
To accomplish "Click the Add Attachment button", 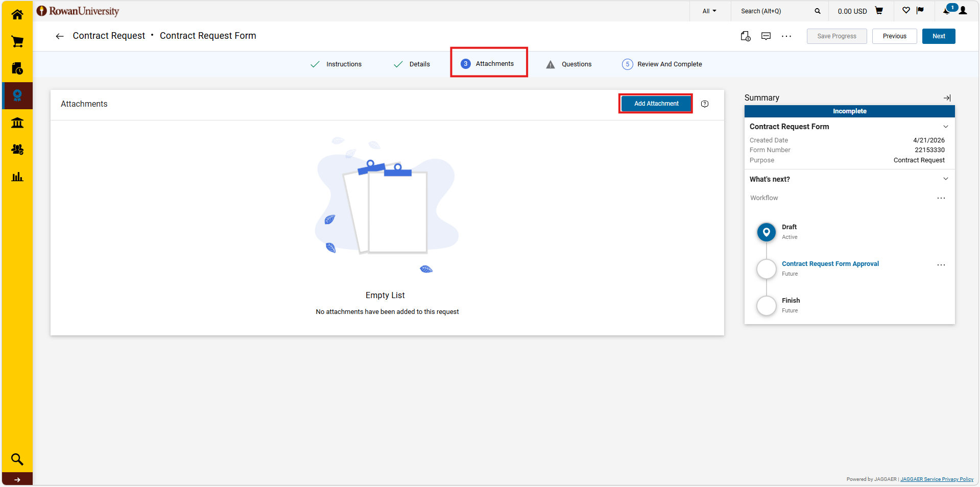I will click(656, 104).
